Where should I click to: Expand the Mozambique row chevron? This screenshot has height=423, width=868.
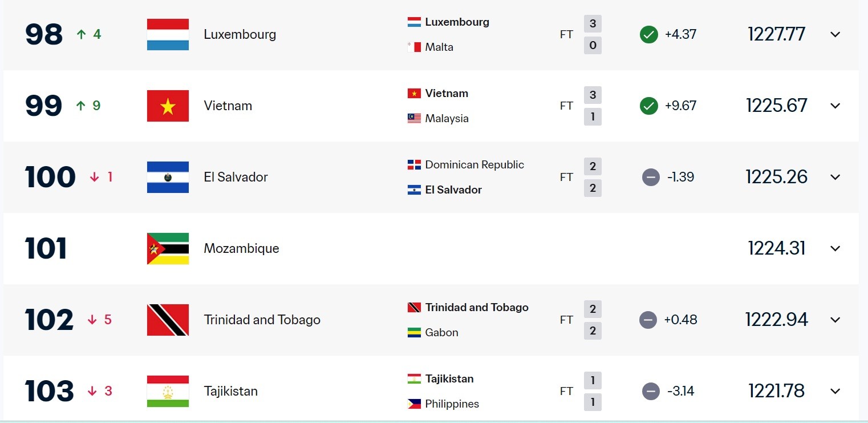click(835, 249)
